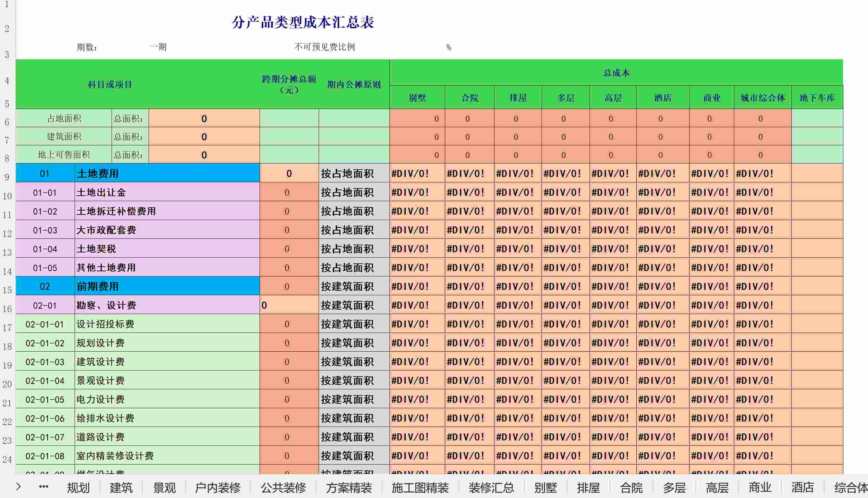
Task: Click the 景观设计费 cell
Action: (x=167, y=380)
